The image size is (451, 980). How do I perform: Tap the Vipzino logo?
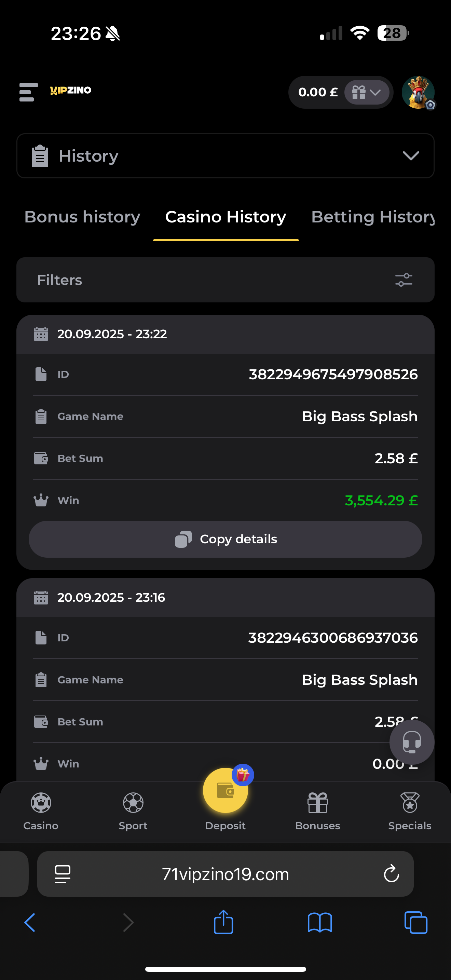(71, 91)
